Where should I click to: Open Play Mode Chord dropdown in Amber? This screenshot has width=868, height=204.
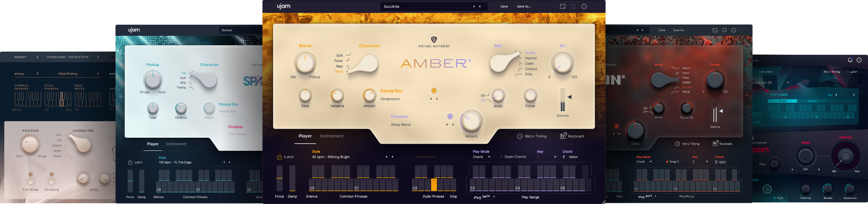point(482,157)
